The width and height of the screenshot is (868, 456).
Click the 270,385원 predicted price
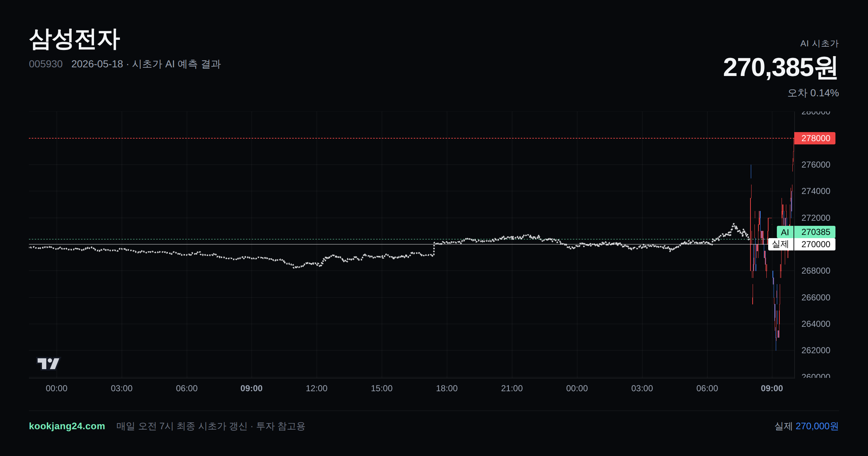[780, 68]
